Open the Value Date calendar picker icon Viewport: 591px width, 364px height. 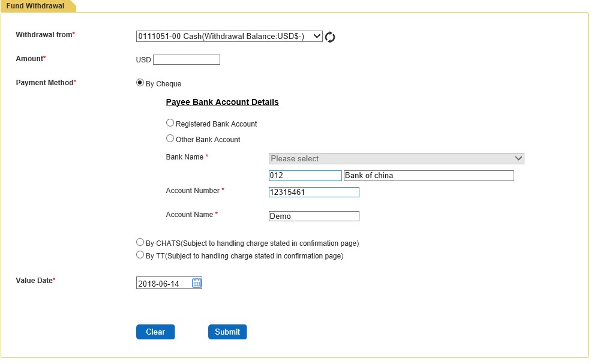click(x=197, y=283)
